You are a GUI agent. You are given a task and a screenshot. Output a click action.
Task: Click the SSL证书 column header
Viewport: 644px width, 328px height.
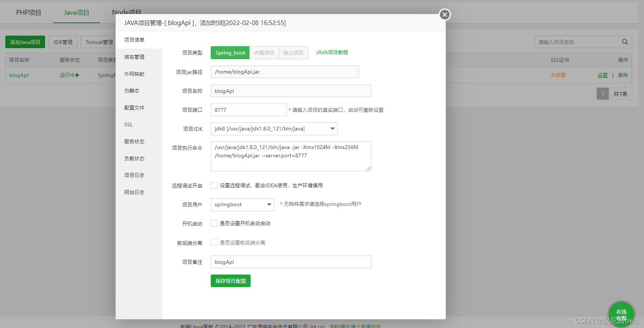click(560, 60)
